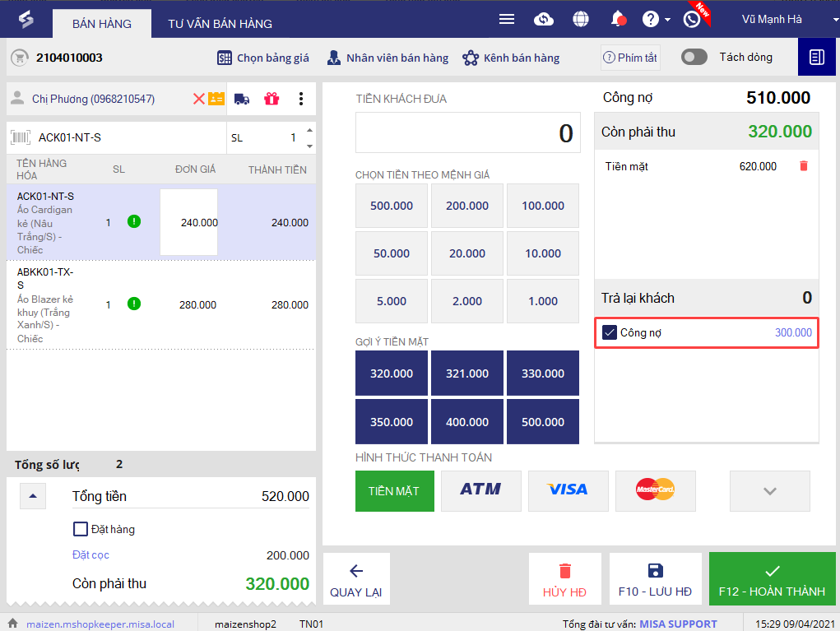The height and width of the screenshot is (631, 840).
Task: Select MasterCard payment method
Action: [656, 491]
